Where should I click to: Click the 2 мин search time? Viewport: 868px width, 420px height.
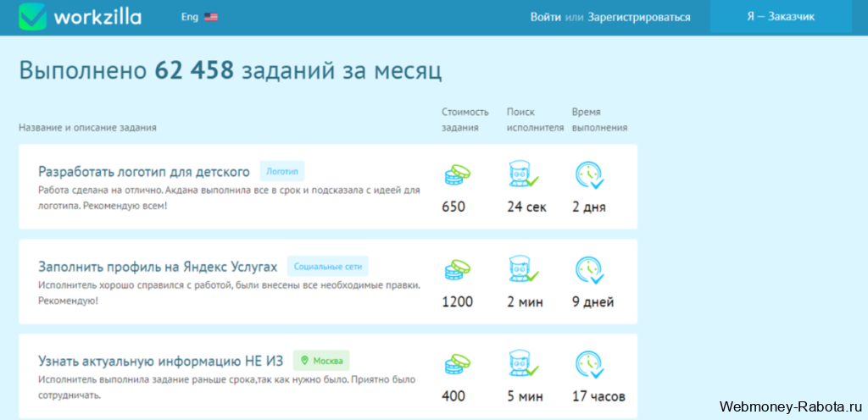pyautogui.click(x=526, y=302)
